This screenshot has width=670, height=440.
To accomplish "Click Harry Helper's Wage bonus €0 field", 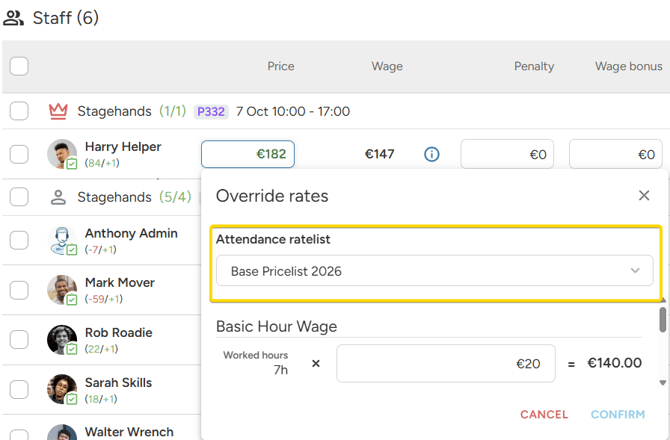I will tap(616, 154).
